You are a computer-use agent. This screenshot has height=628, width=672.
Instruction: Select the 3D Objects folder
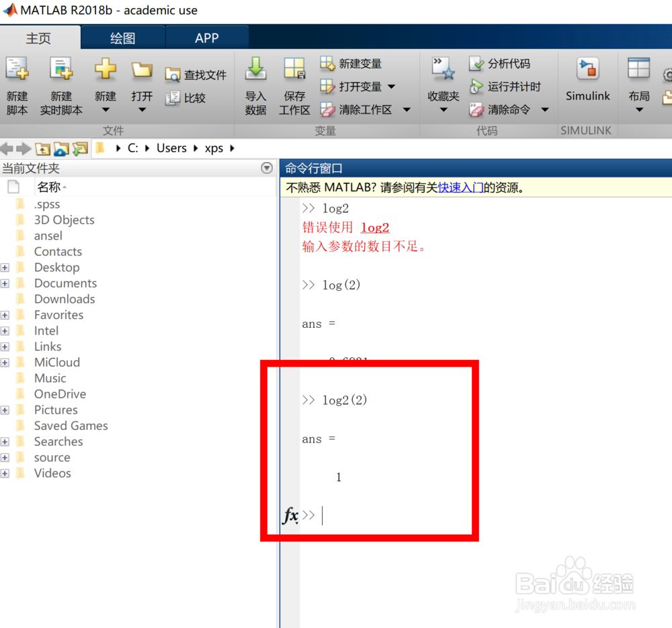65,220
